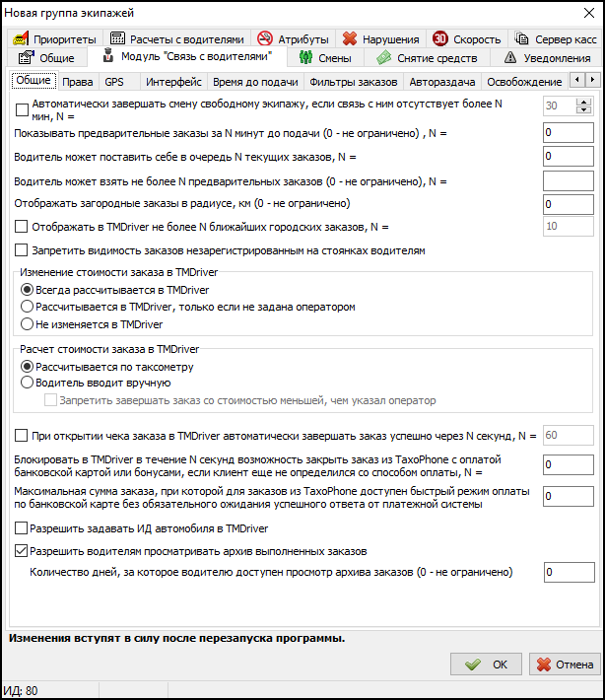Click the money icon of Снятие средств
Screen dimensions: 605x700
(383, 57)
